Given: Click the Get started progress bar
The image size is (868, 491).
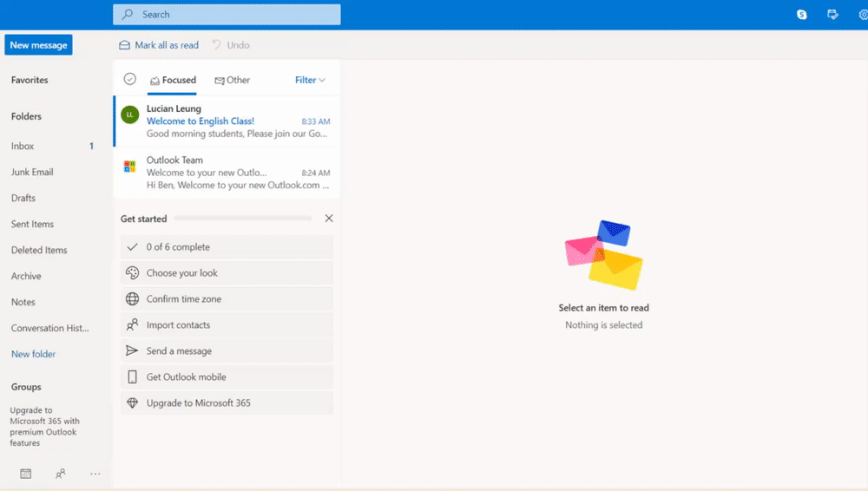Looking at the screenshot, I should (x=243, y=218).
